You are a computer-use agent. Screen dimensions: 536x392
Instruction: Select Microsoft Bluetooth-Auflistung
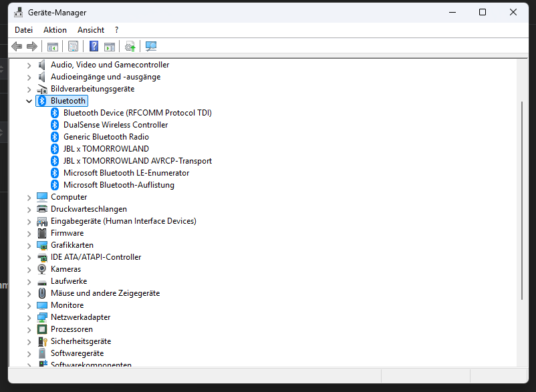[118, 185]
